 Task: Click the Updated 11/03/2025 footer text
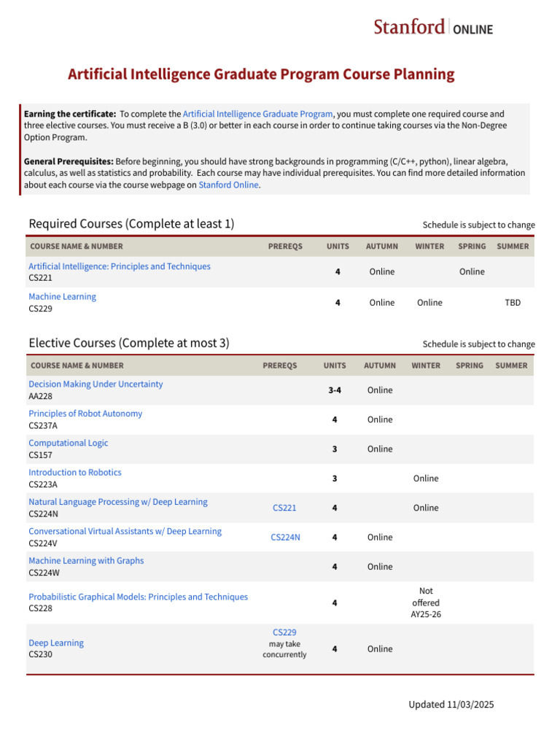[x=451, y=705]
